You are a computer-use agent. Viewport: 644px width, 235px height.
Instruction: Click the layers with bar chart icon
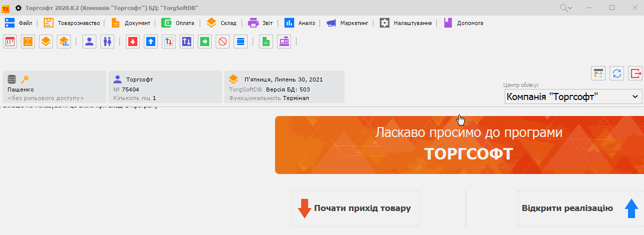tap(64, 41)
